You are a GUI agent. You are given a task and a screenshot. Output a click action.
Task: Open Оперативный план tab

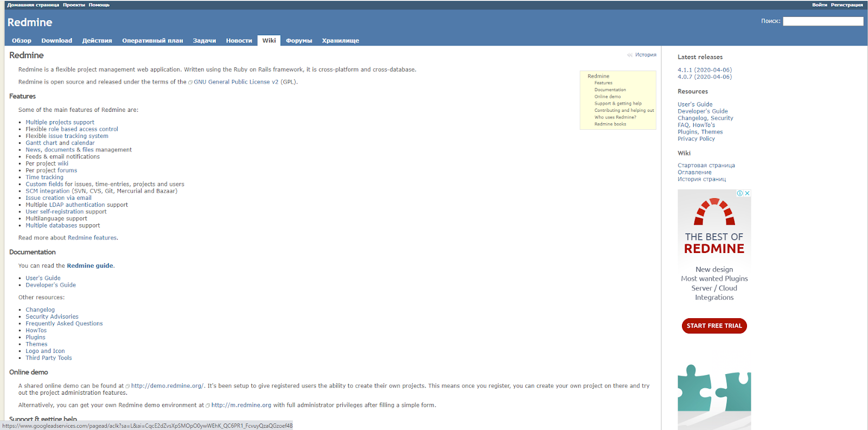pyautogui.click(x=152, y=41)
